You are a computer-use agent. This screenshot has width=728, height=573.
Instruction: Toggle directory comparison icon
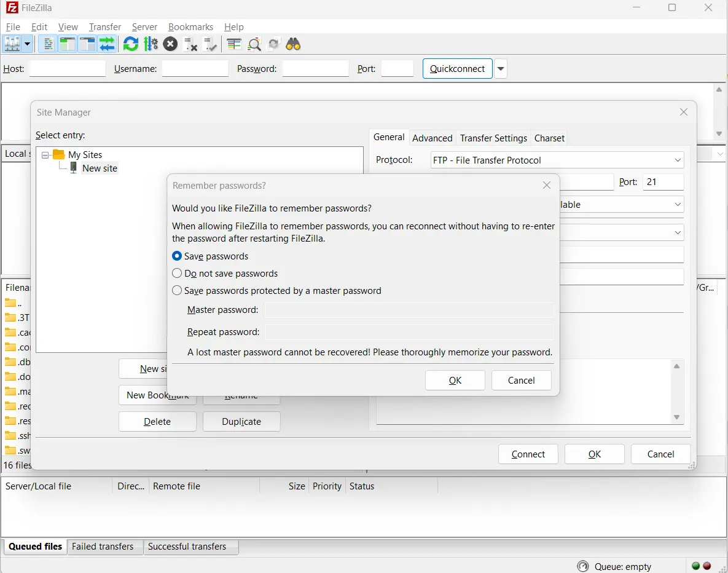point(254,44)
